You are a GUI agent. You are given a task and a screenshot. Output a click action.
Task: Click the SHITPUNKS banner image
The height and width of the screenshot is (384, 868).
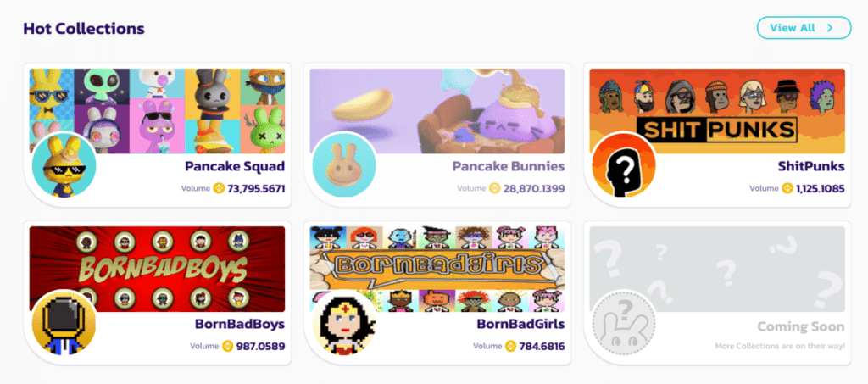[x=717, y=111]
